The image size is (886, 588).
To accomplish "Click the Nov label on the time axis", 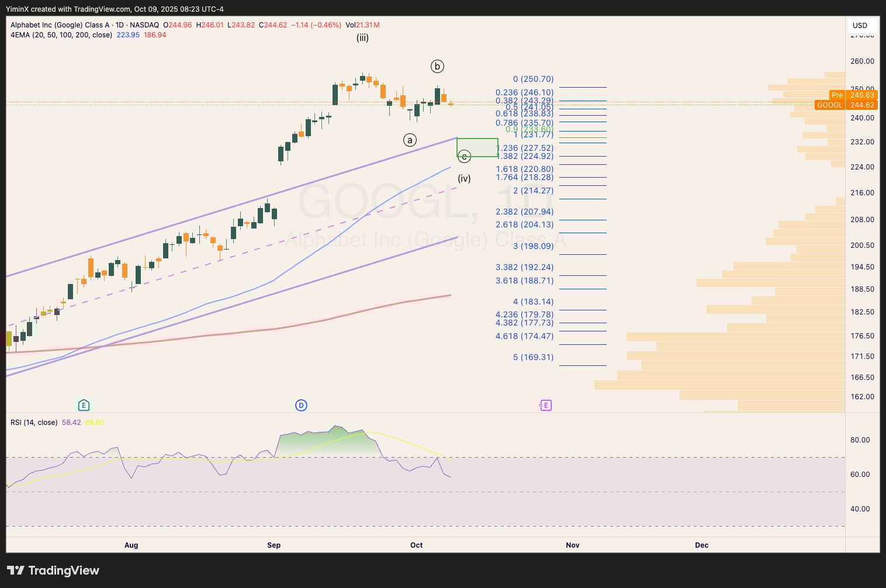I will pyautogui.click(x=573, y=545).
